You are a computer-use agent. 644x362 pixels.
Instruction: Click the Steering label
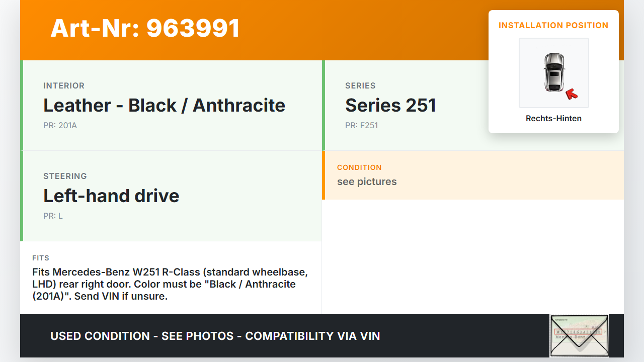[x=65, y=176]
